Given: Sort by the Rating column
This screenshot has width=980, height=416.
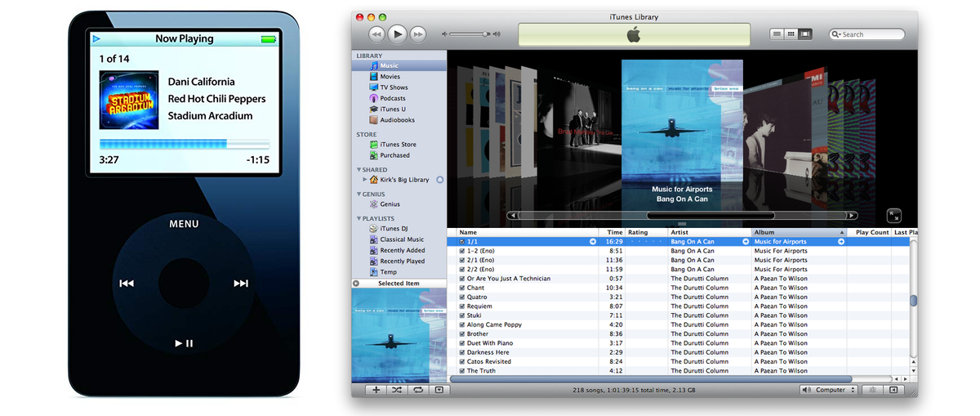Looking at the screenshot, I should pos(647,232).
